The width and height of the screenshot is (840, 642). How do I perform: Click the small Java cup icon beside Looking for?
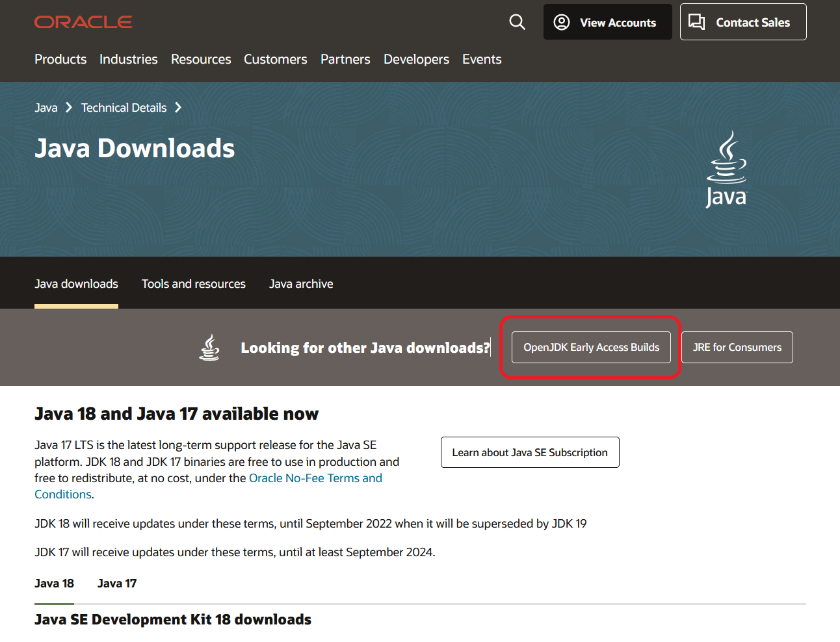point(209,348)
